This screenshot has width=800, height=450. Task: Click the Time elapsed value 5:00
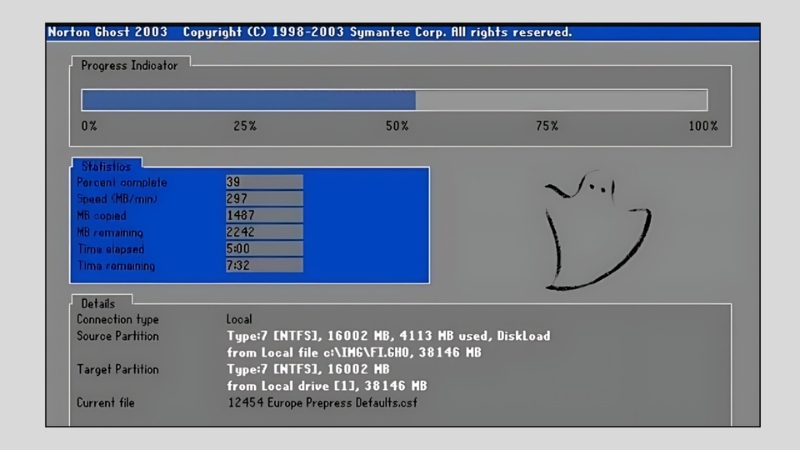(264, 248)
